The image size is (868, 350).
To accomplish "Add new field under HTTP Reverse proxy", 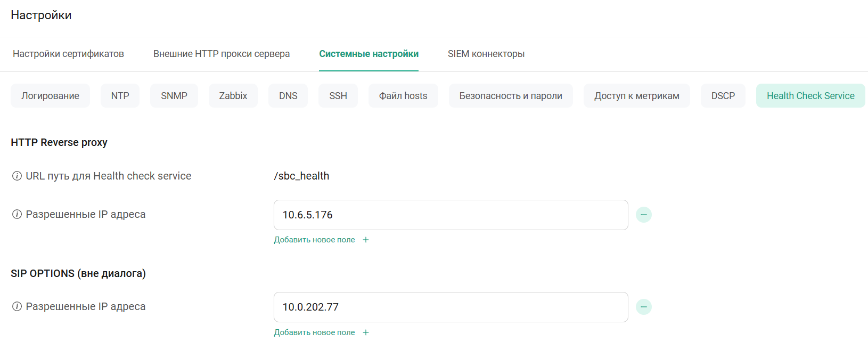I will [x=321, y=240].
